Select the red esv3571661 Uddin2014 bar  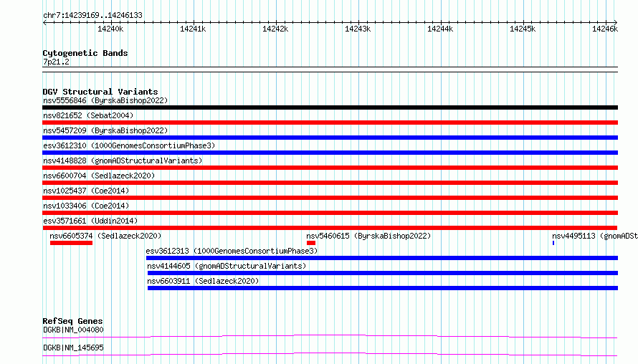(330, 228)
